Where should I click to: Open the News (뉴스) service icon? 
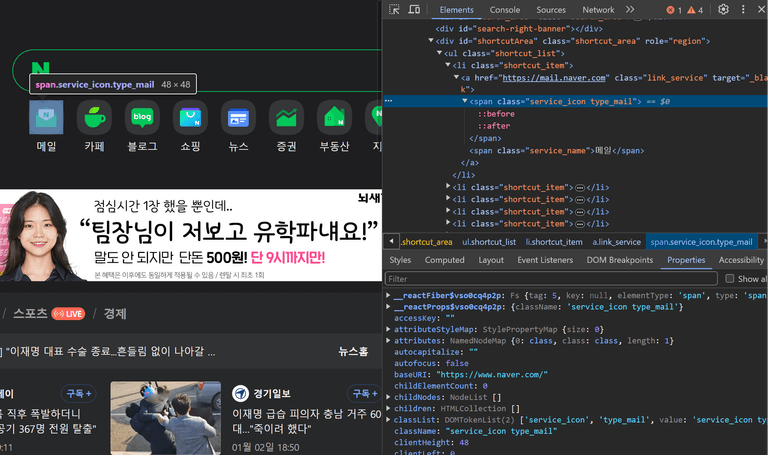238,117
